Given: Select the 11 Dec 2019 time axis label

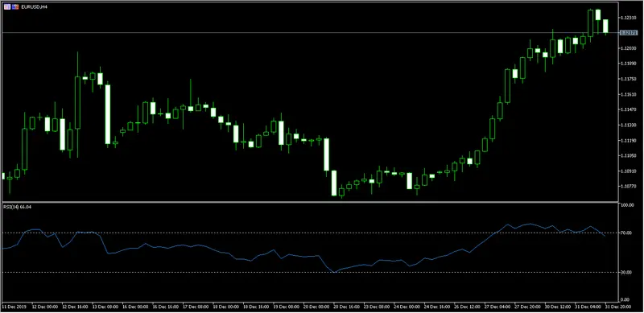Looking at the screenshot, I should 14,307.
